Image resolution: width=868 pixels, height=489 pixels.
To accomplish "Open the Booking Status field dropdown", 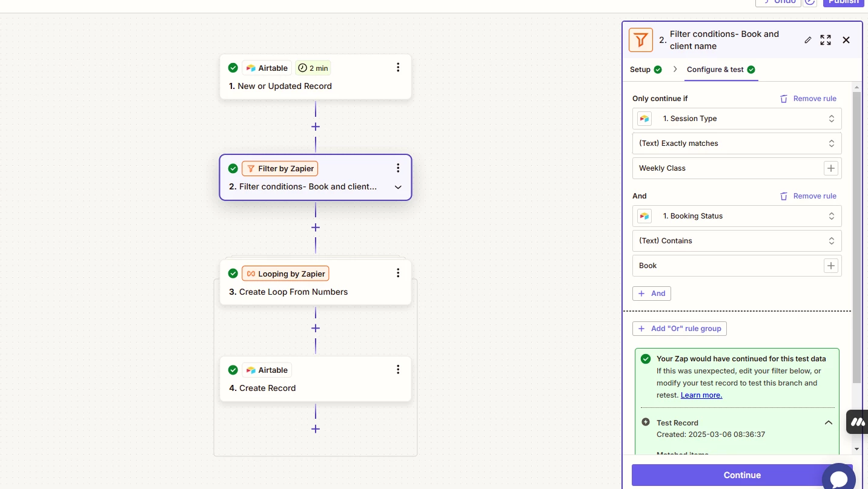I will 737,216.
